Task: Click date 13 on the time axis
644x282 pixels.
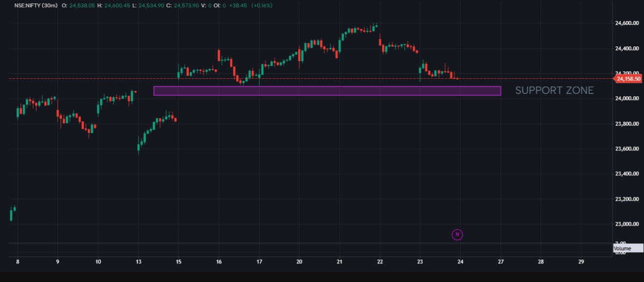Action: point(138,261)
